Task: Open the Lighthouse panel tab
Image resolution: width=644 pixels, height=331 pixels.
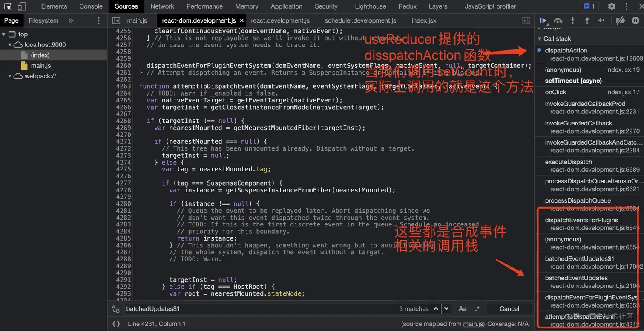Action: pos(371,6)
